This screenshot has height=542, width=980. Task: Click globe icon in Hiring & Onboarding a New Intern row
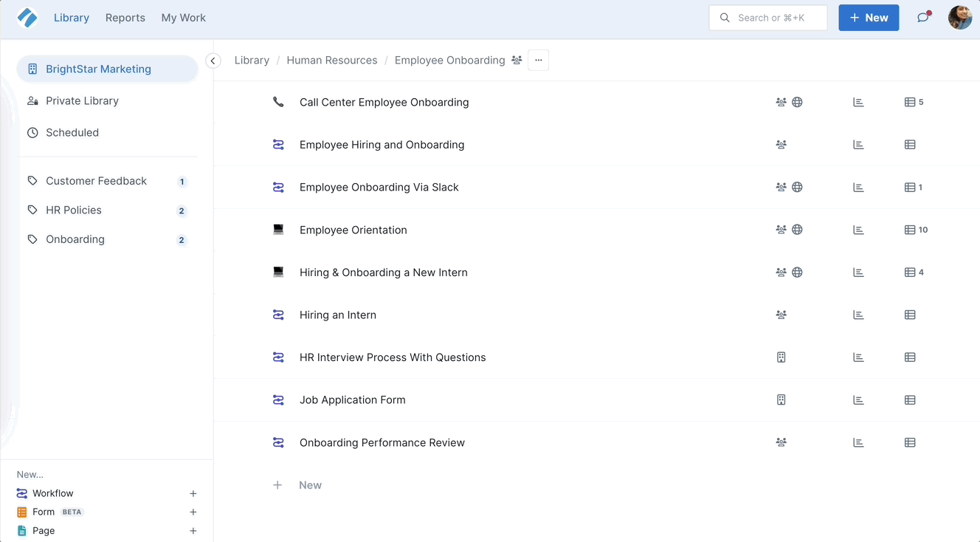click(x=797, y=272)
